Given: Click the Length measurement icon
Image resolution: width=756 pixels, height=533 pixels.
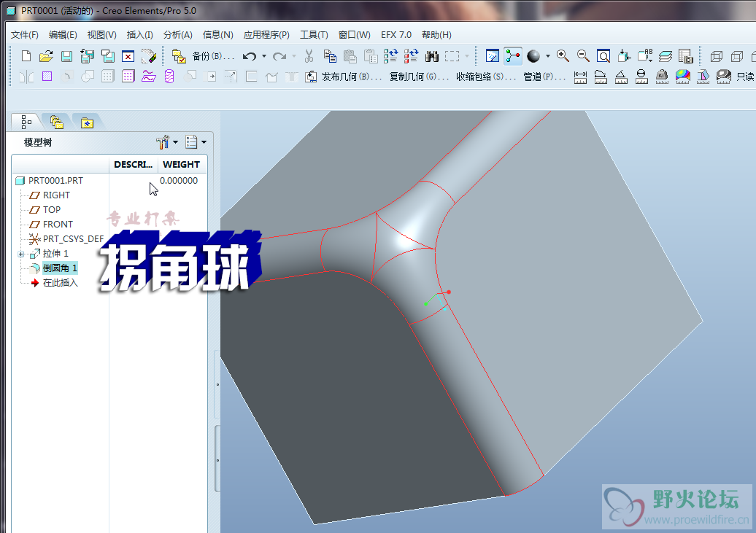Looking at the screenshot, I should tap(601, 77).
